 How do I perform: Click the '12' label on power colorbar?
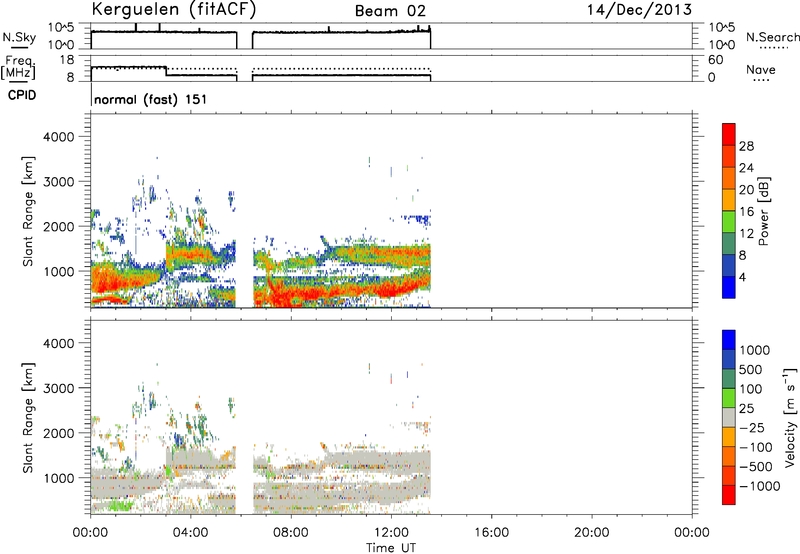point(746,234)
